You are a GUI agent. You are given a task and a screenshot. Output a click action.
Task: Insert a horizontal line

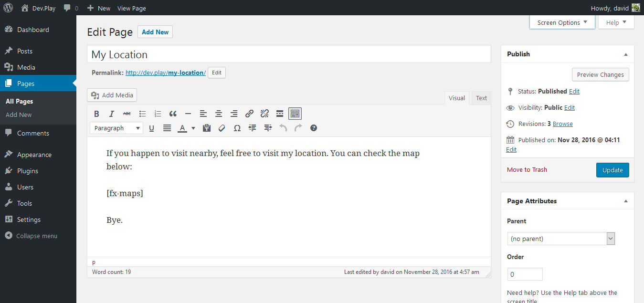[188, 114]
